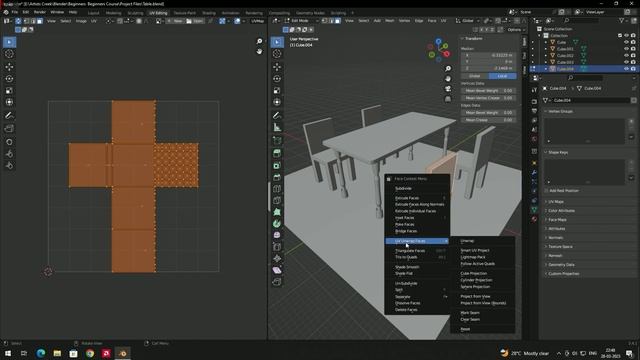Adjust the Mean Crease edge slider
Image resolution: width=640 pixels, height=360 pixels.
tap(489, 120)
